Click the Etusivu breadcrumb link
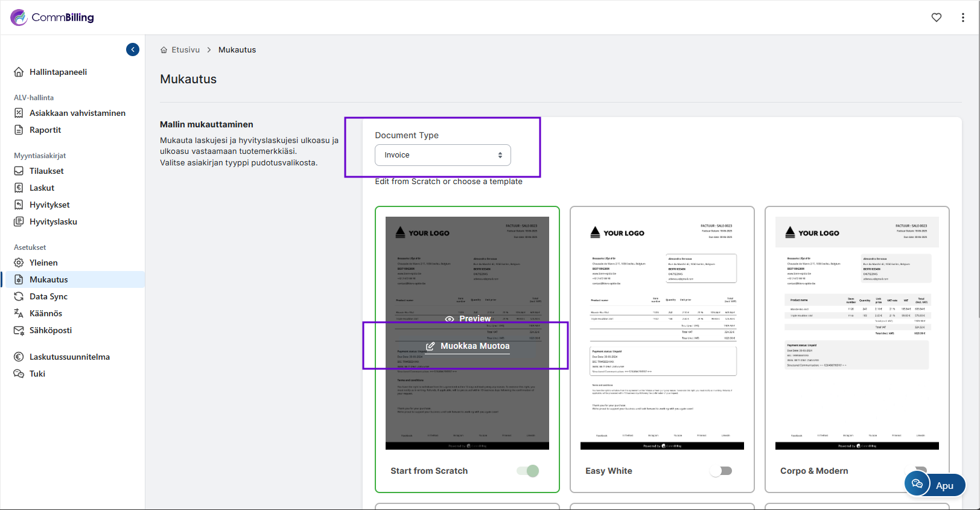Viewport: 980px width, 510px height. [x=185, y=50]
